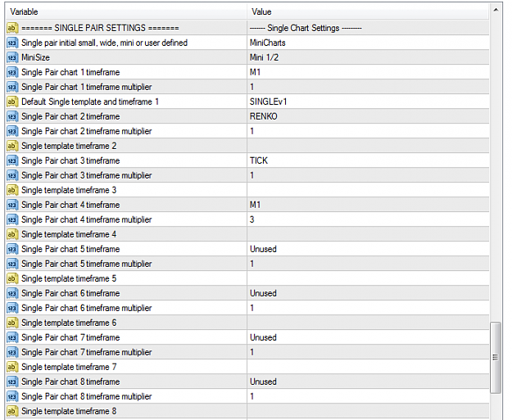This screenshot has width=512, height=420.
Task: Click the scroll up arrow
Action: 496,10
